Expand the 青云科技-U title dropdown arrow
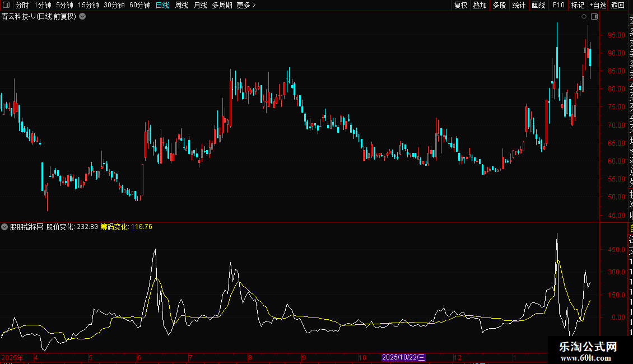The image size is (633, 364). click(x=82, y=17)
